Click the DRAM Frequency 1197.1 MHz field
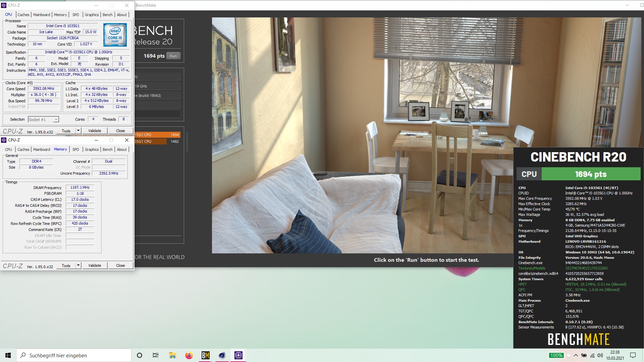 coord(80,188)
